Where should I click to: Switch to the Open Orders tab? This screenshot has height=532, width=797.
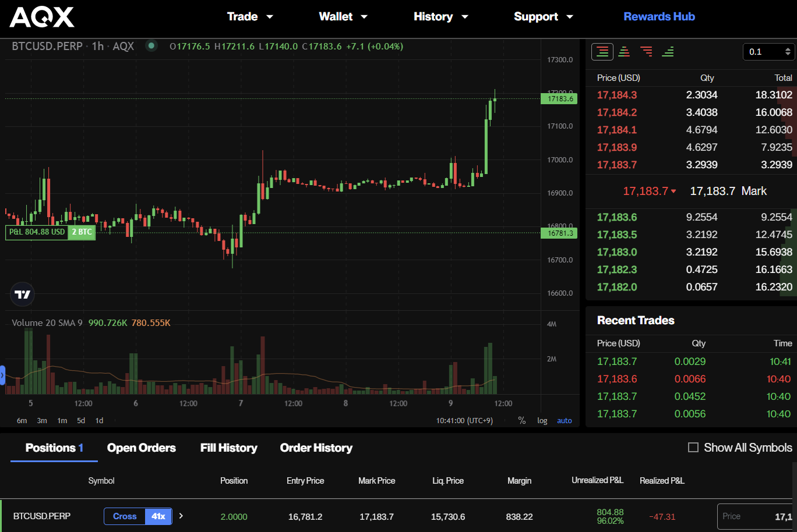[142, 448]
